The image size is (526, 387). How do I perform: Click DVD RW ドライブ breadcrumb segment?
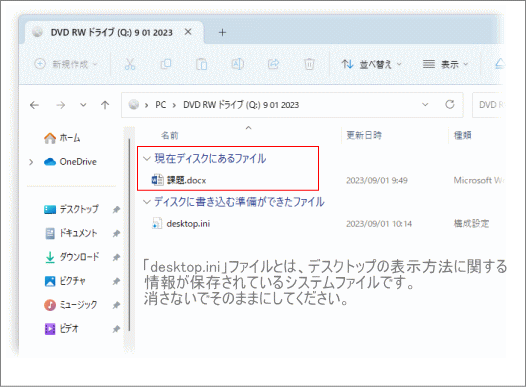[241, 105]
